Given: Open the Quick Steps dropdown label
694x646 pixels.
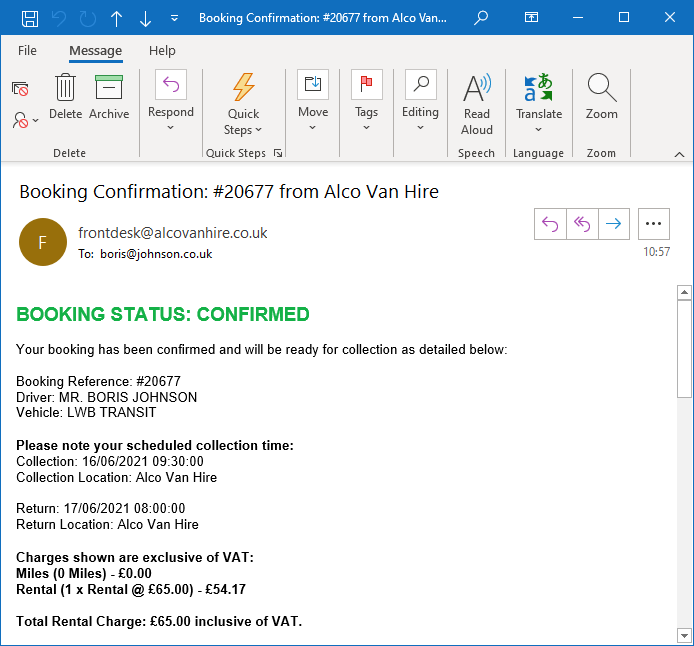Looking at the screenshot, I should point(243,122).
